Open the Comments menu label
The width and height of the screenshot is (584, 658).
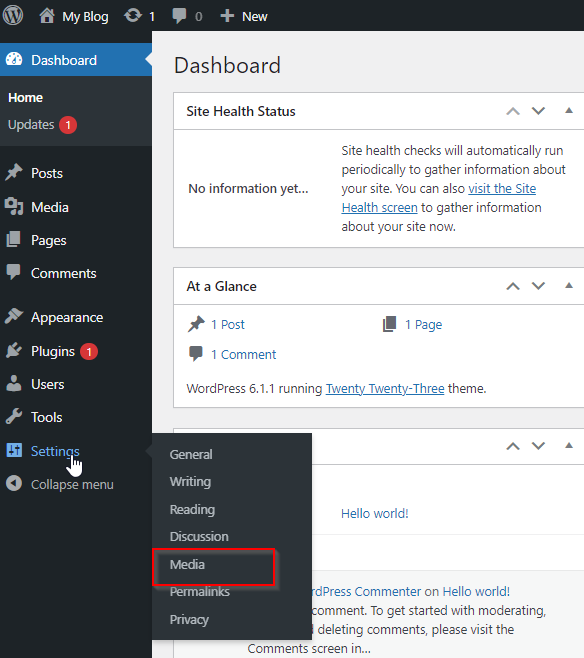click(63, 274)
